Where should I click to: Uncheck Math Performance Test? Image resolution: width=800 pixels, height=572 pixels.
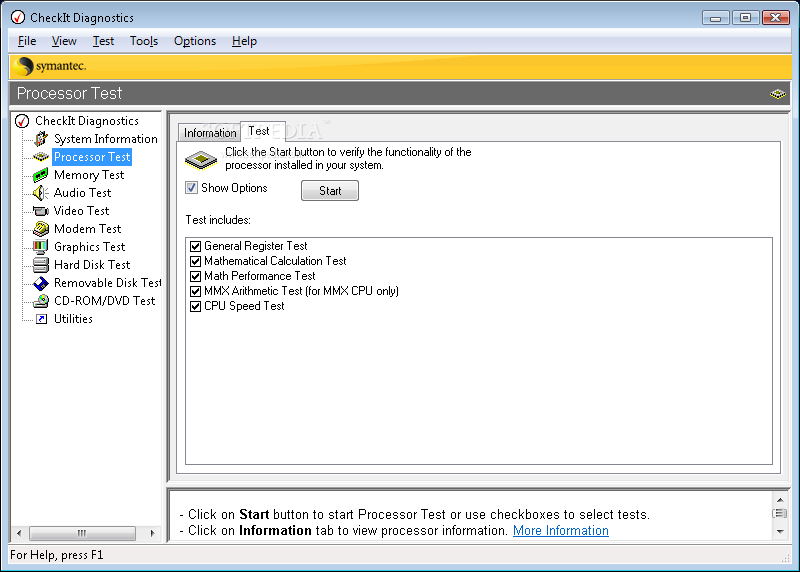tap(195, 277)
